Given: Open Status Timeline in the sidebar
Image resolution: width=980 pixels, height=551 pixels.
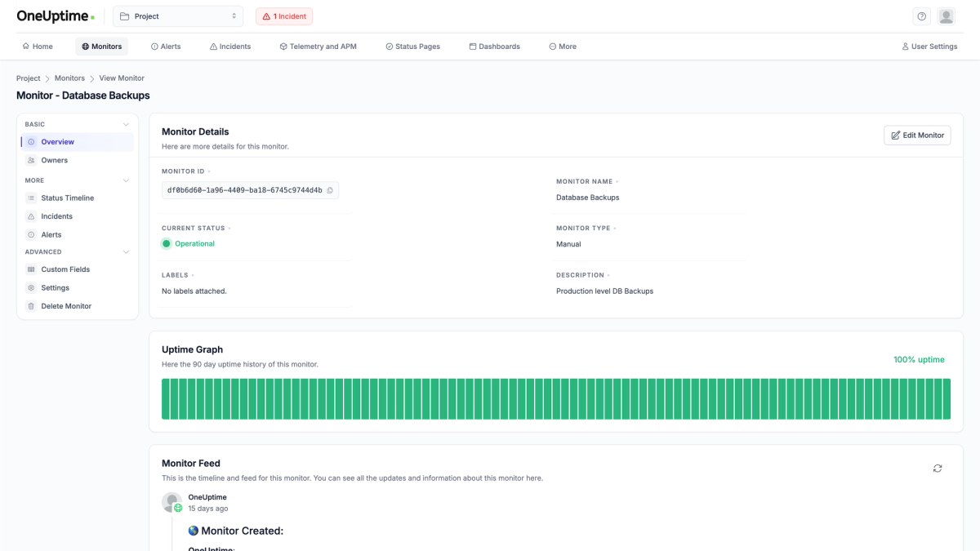Looking at the screenshot, I should tap(78, 198).
